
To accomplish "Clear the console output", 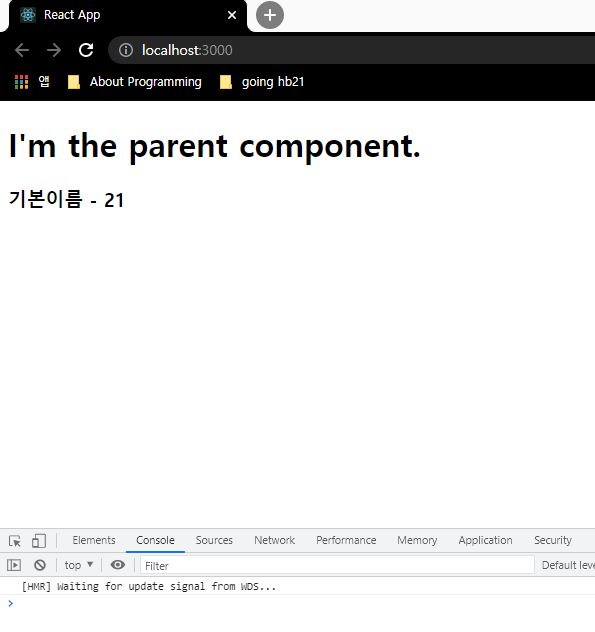I will [40, 565].
